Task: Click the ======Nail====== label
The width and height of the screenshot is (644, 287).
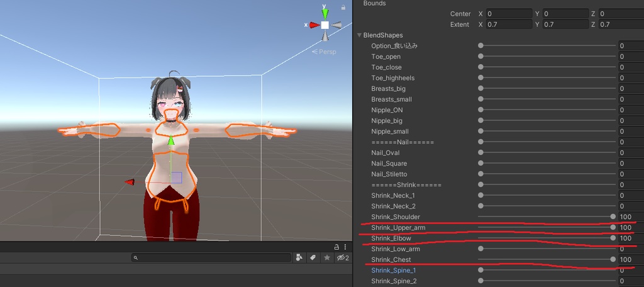Action: pos(402,142)
